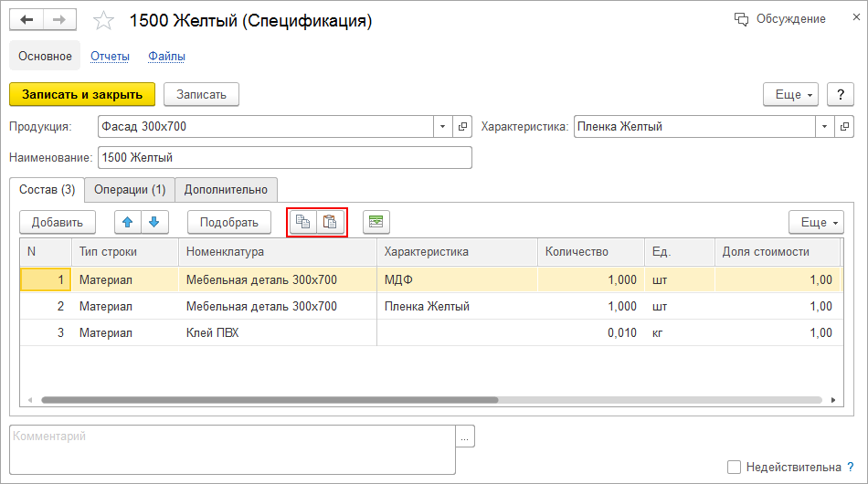
Task: Open the help question mark button
Action: (840, 95)
